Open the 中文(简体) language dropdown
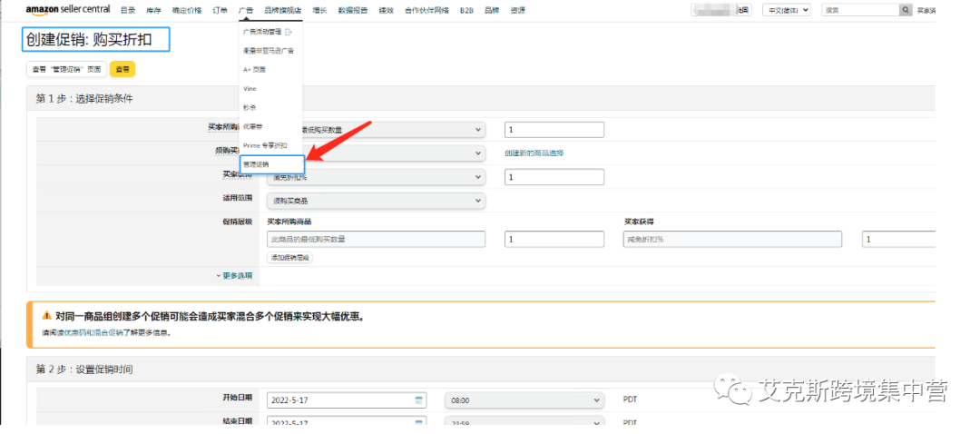The height and width of the screenshot is (434, 980). (x=786, y=10)
